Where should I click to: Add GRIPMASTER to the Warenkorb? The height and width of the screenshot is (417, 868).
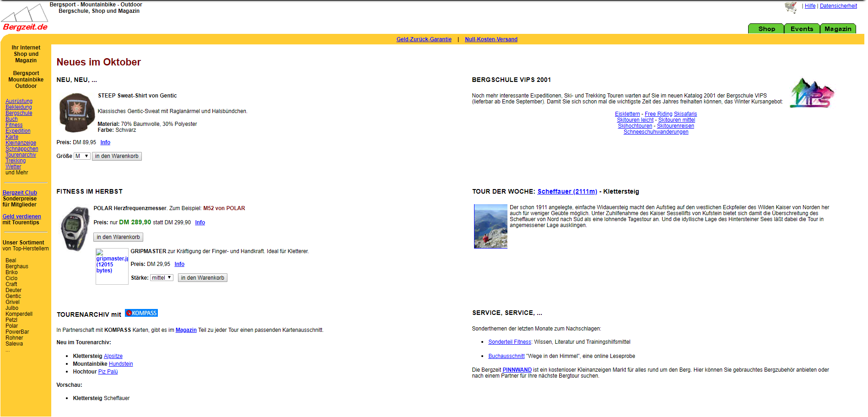202,278
